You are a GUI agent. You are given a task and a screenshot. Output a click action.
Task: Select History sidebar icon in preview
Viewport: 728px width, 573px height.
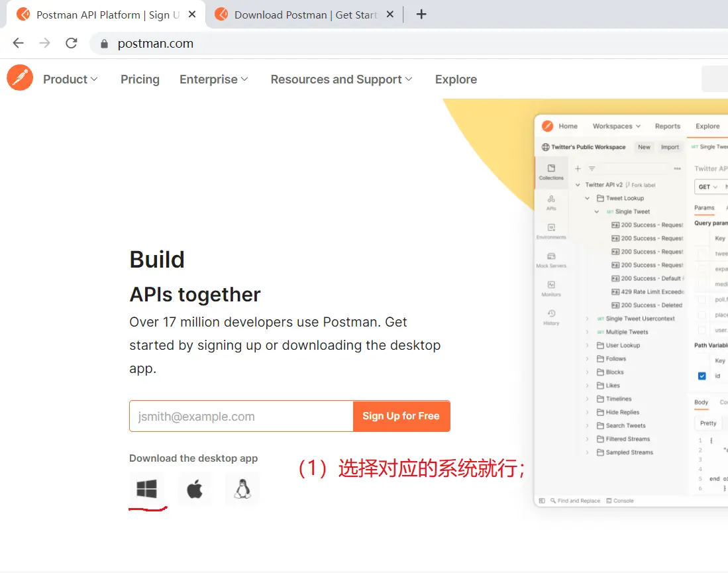tap(551, 317)
